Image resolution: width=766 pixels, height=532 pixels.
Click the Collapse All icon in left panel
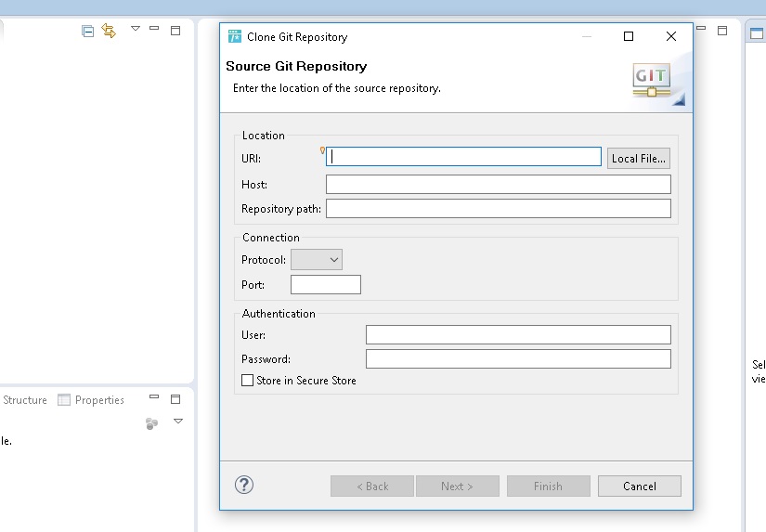tap(87, 32)
